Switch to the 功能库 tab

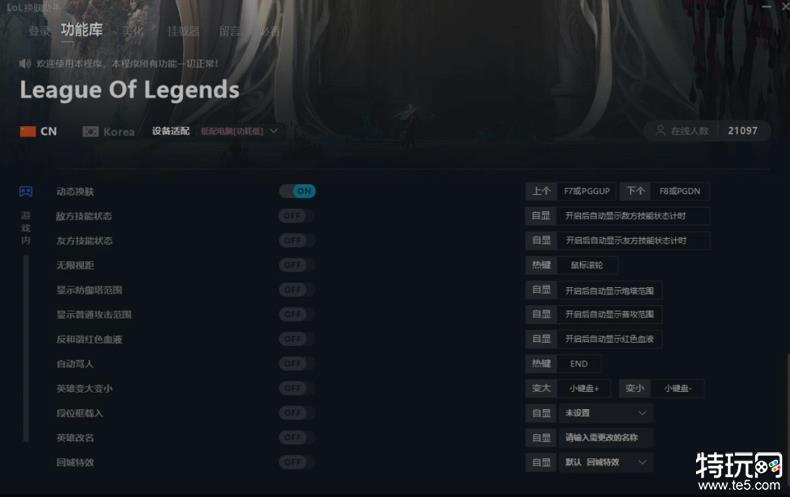click(82, 30)
